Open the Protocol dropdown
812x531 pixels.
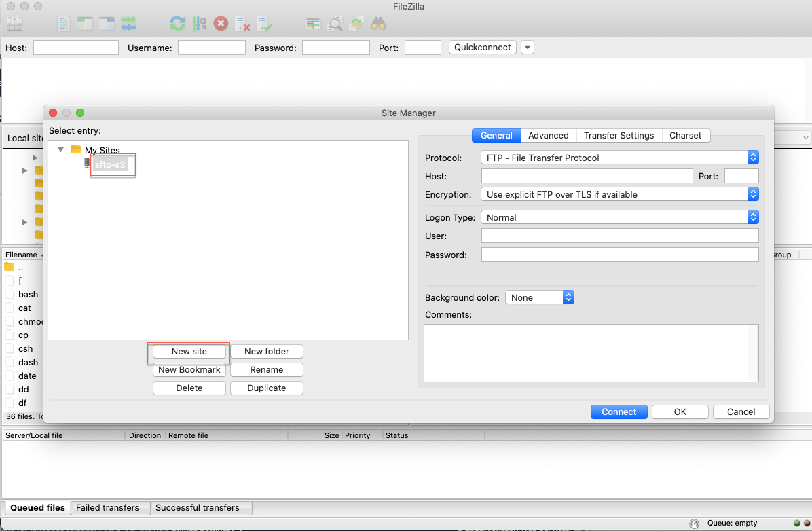[619, 157]
